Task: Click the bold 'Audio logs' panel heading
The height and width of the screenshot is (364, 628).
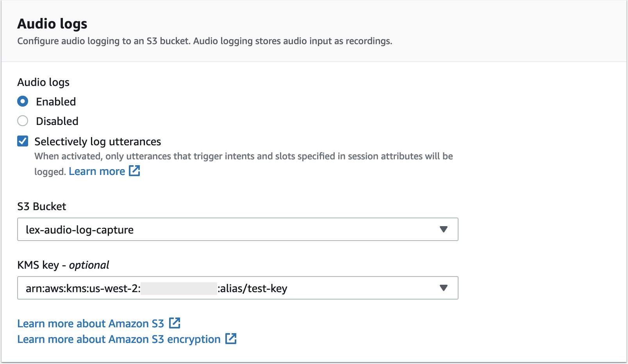Action: [x=52, y=24]
